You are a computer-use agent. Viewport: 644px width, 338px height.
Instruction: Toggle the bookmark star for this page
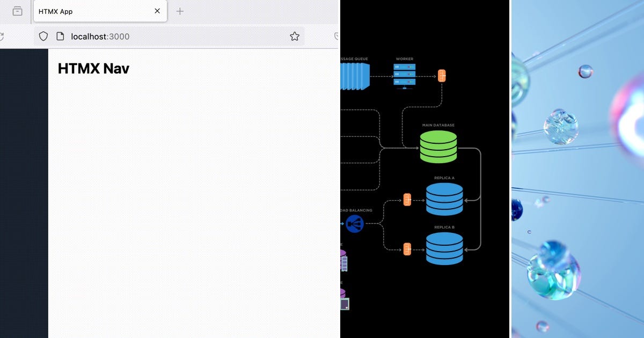pyautogui.click(x=294, y=36)
